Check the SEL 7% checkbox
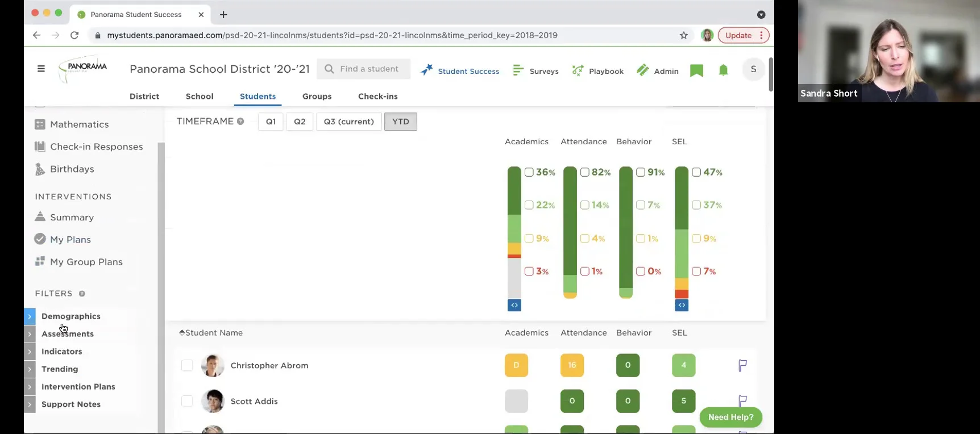This screenshot has height=434, width=980. point(696,272)
